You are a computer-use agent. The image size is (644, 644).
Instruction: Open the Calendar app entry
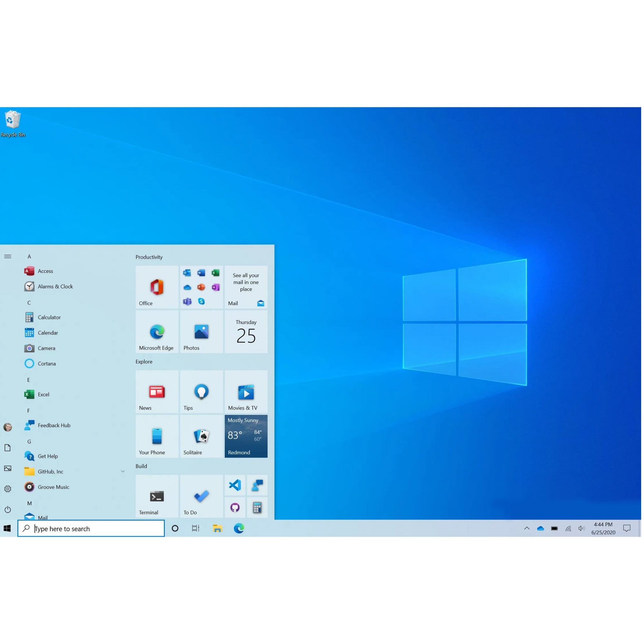click(75, 332)
